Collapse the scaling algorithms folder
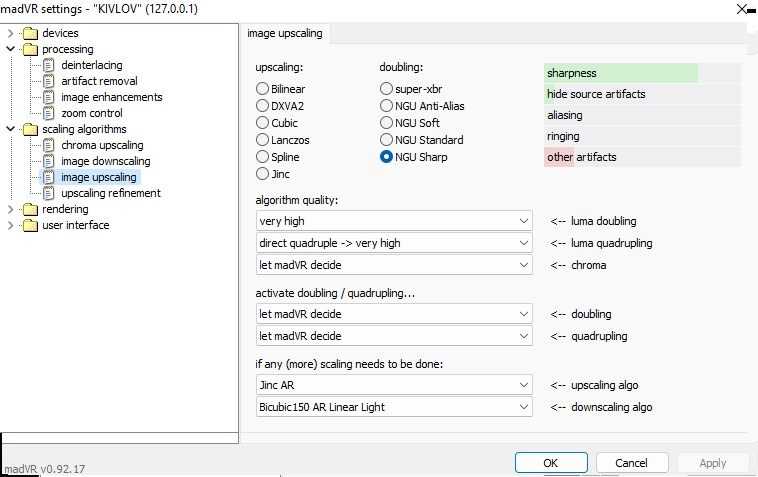The image size is (758, 477). pyautogui.click(x=10, y=129)
